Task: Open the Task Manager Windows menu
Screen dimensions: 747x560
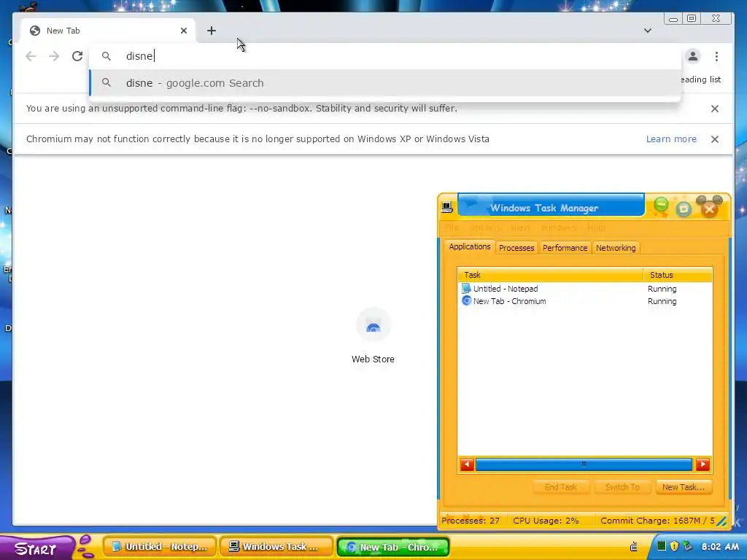Action: 558,227
